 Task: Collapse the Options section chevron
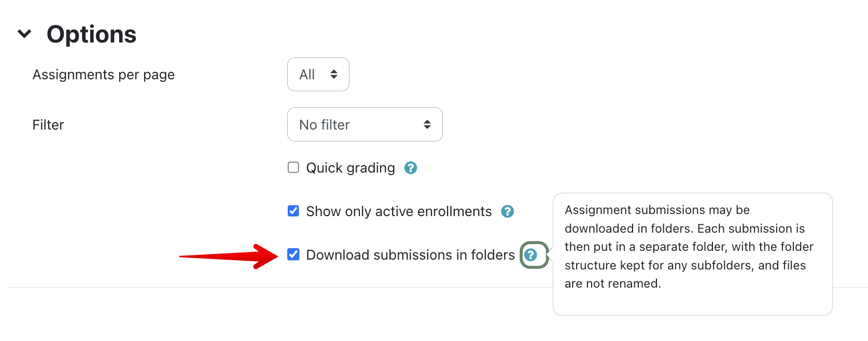coord(24,34)
